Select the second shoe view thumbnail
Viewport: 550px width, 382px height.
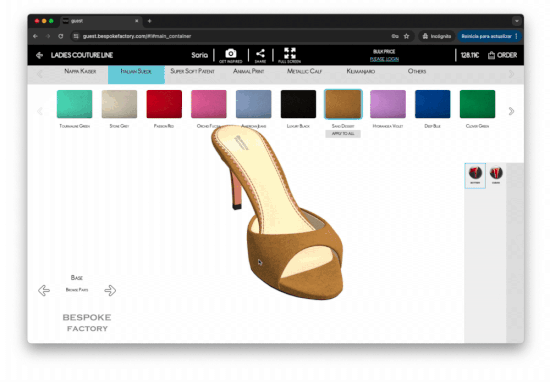pyautogui.click(x=496, y=175)
